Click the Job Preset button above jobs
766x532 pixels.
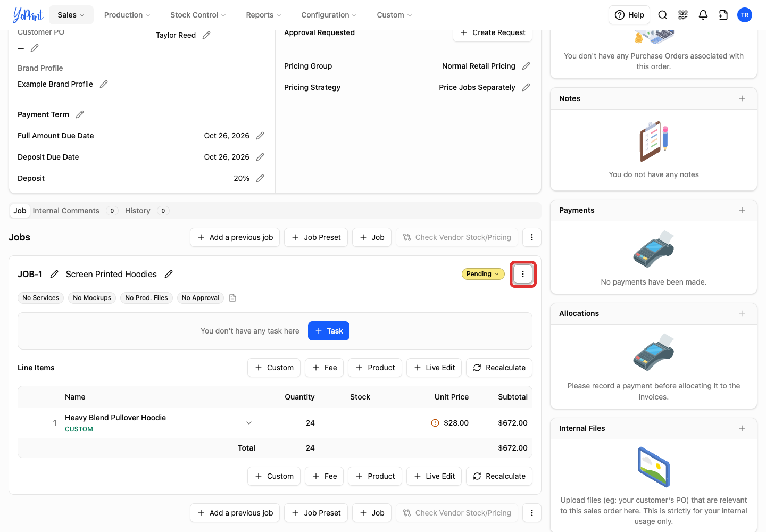coord(316,237)
